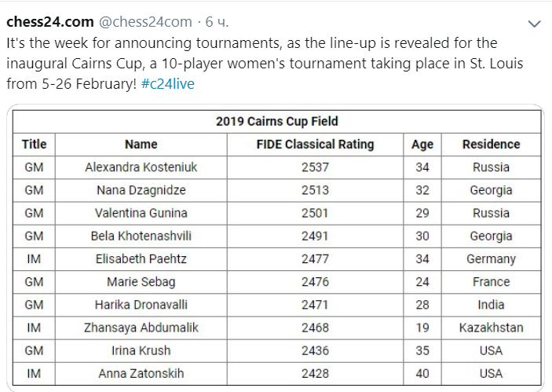Viewport: 552px width, 392px height.
Task: Click the 'FIDE Classical Rating' column header
Action: [x=315, y=144]
